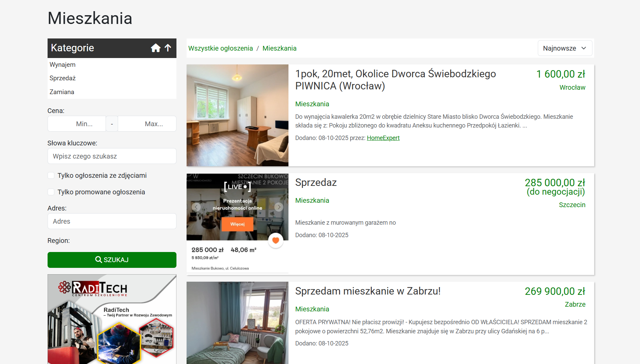Open the 'Najnowsze' sorting dropdown

point(565,48)
